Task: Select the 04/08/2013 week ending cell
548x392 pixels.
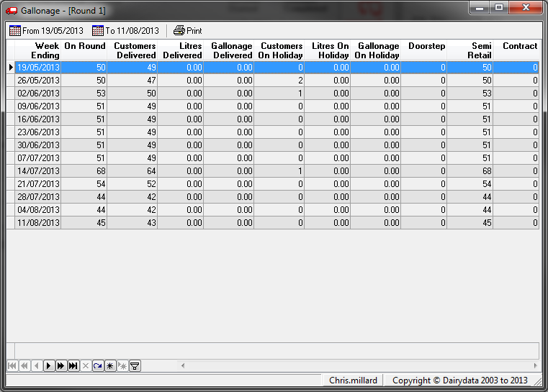Action: [x=38, y=209]
